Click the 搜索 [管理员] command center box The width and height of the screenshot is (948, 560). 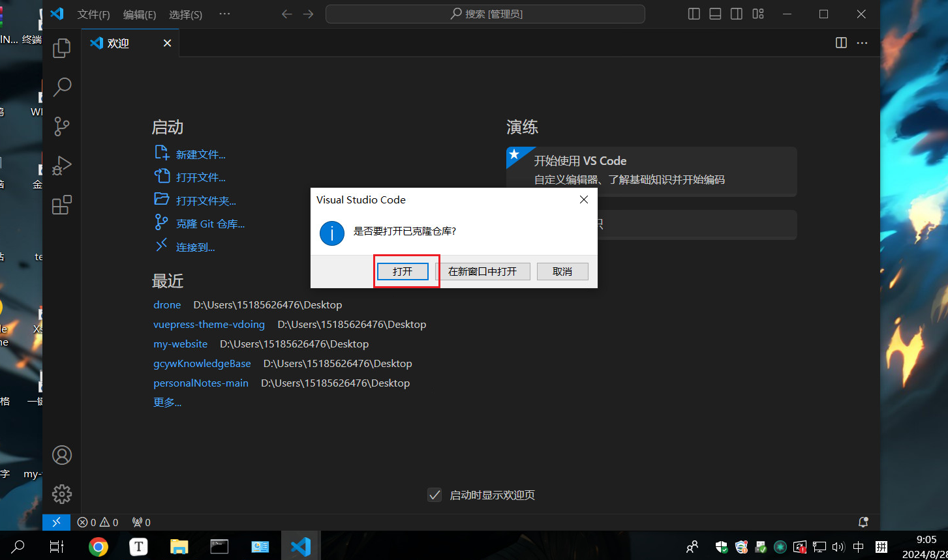coord(485,14)
